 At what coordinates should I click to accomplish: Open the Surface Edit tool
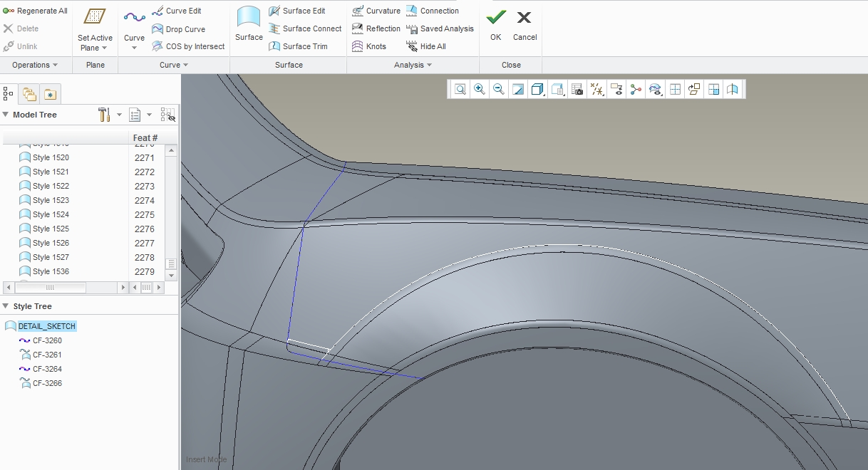(297, 11)
